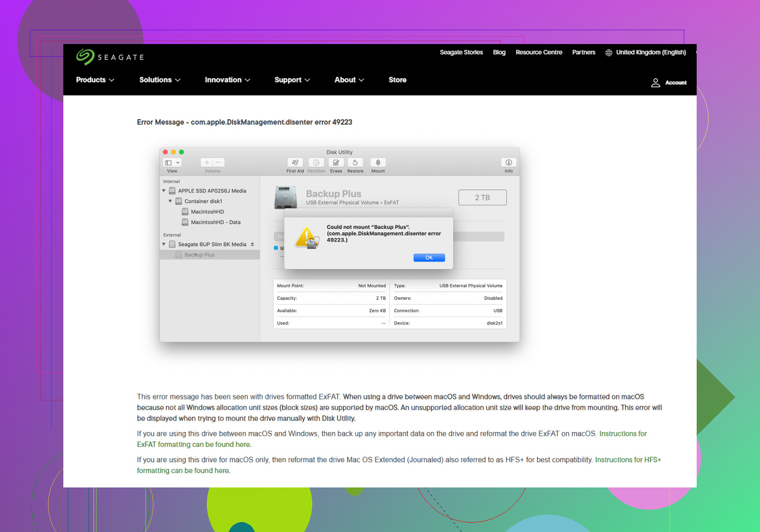This screenshot has height=532, width=760.
Task: Click the 'Disabled' owners value
Action: pyautogui.click(x=493, y=298)
